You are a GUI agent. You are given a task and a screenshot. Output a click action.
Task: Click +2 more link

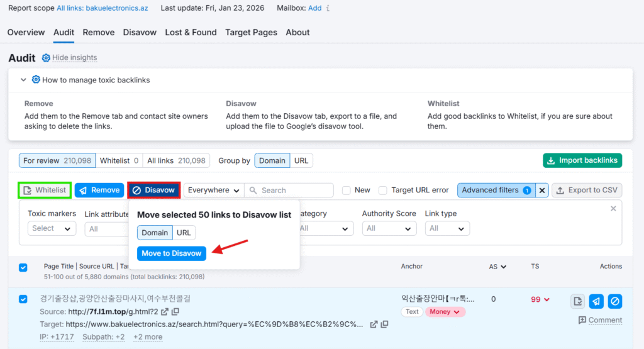coord(147,337)
